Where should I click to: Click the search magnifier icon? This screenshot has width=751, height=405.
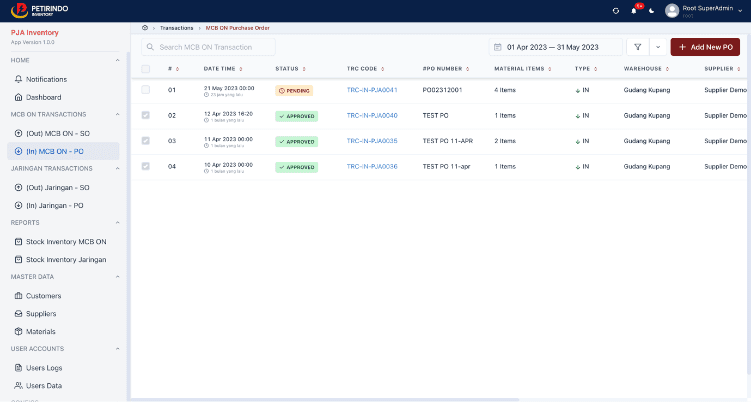pos(150,47)
